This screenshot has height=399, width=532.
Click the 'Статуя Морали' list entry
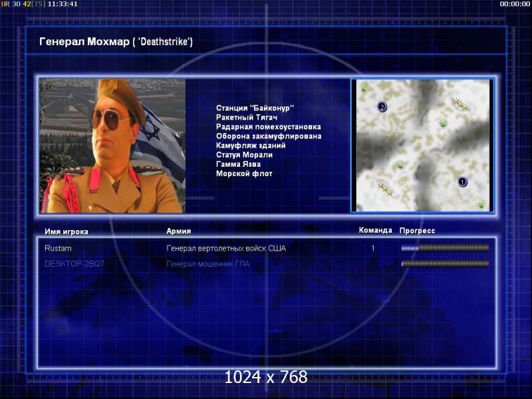(x=244, y=155)
